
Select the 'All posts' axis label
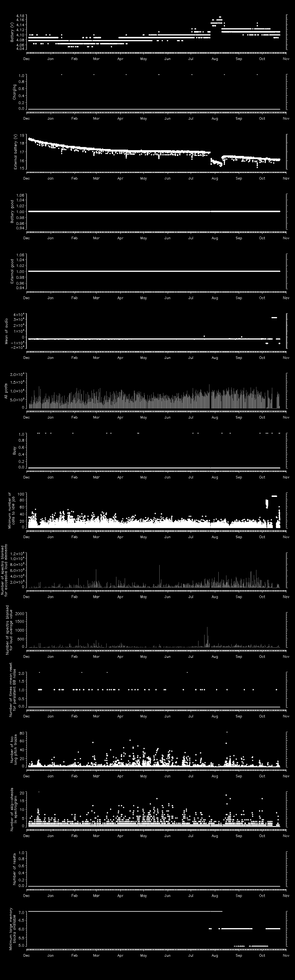pos(6,391)
